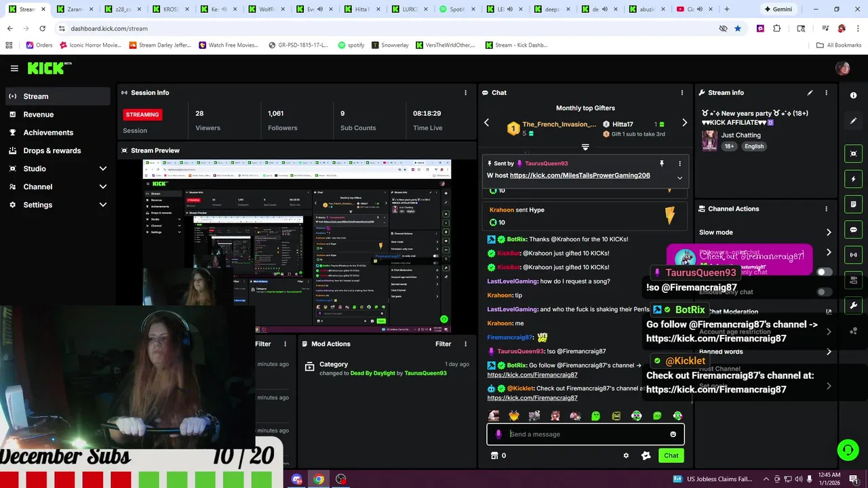Click the pencil icon in right toolbar
Screen dimensions: 868x488
pyautogui.click(x=853, y=121)
